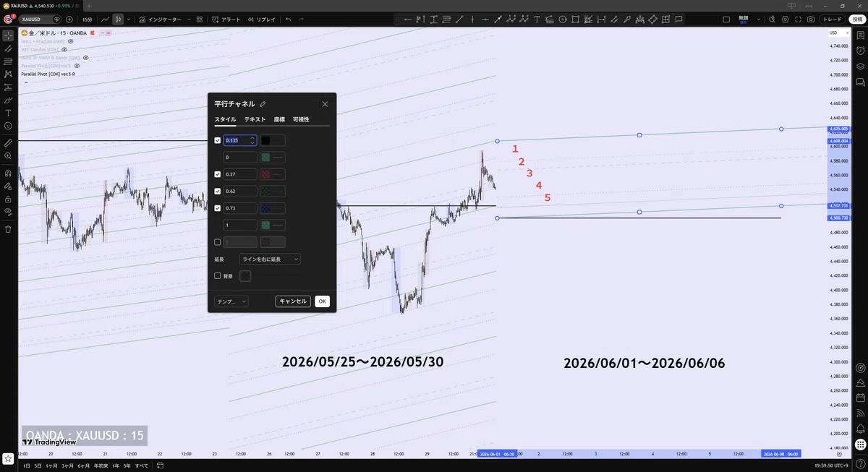Screen dimensions: 868x472
Task: Select the trend line drawing tool in left sidebar
Action: (8, 48)
